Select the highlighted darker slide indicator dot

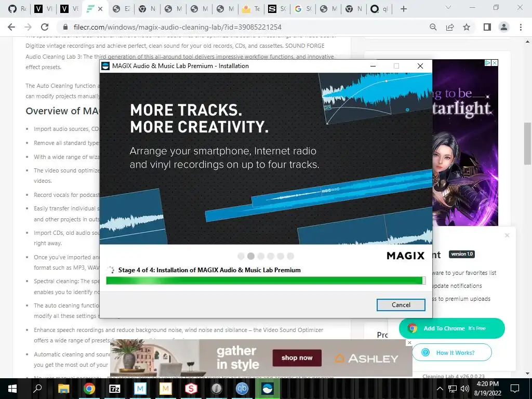(251, 256)
